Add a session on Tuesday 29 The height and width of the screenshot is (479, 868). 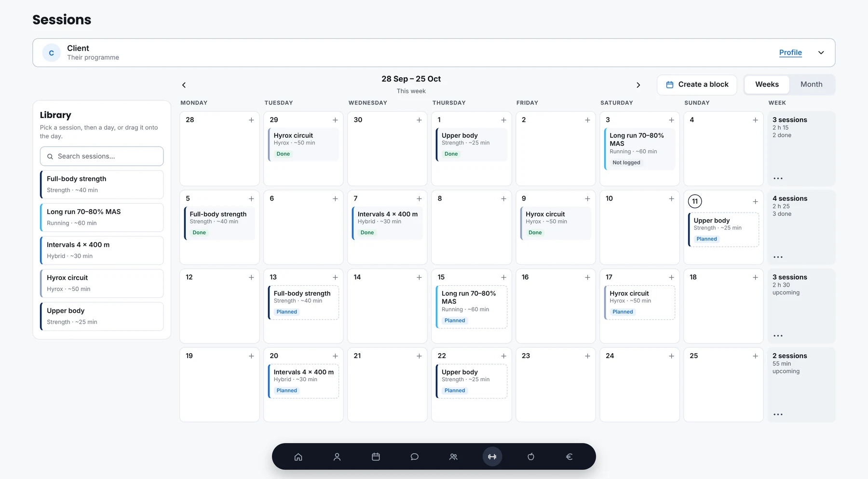pyautogui.click(x=335, y=120)
